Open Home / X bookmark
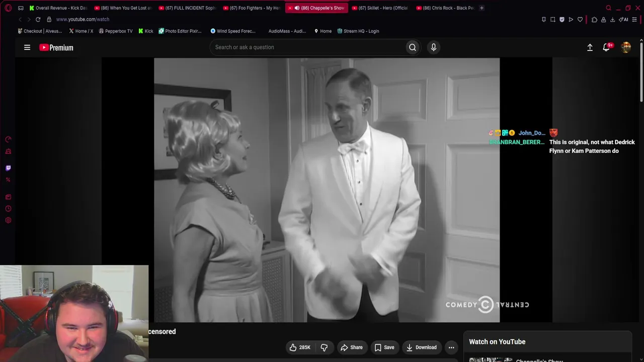 [81, 31]
